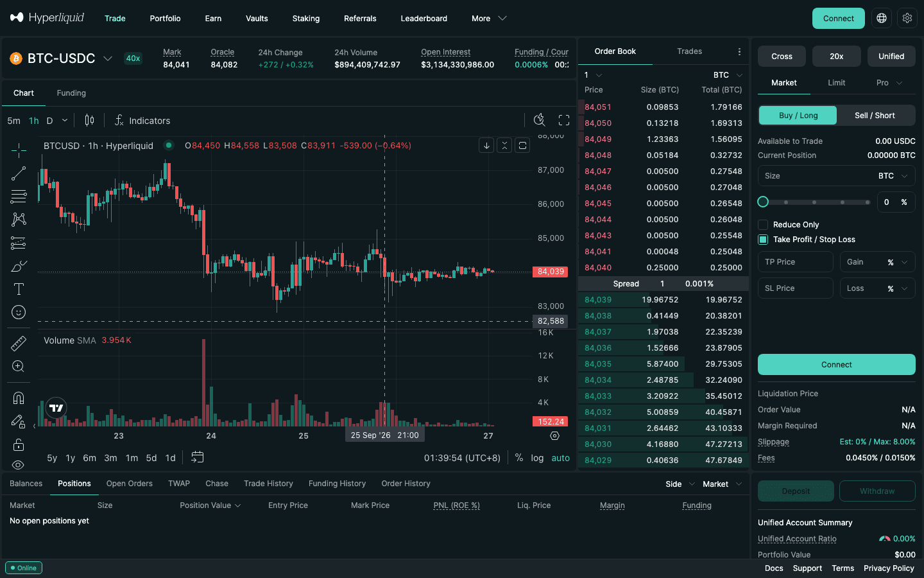Screen dimensions: 924x578
Task: Open SL Loss unit dropdown
Action: [898, 288]
